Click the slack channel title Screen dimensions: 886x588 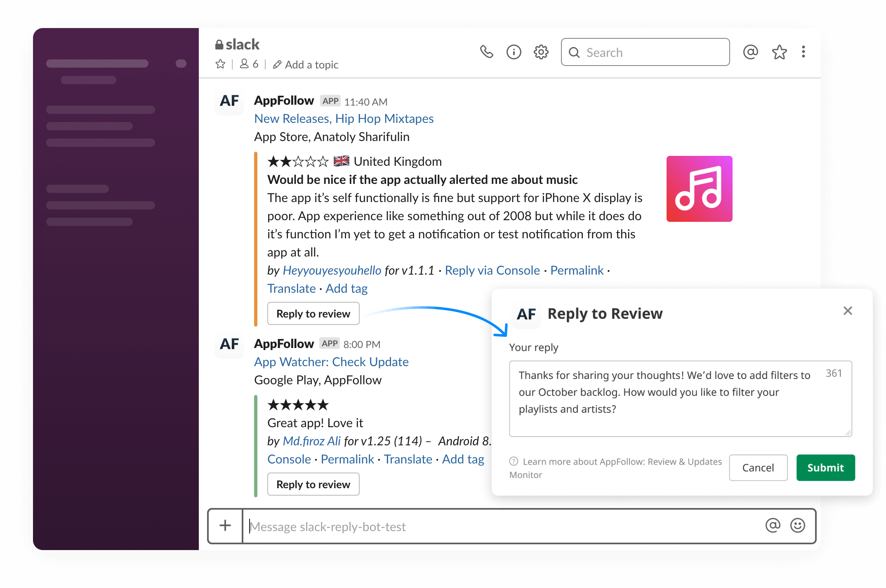pos(242,45)
